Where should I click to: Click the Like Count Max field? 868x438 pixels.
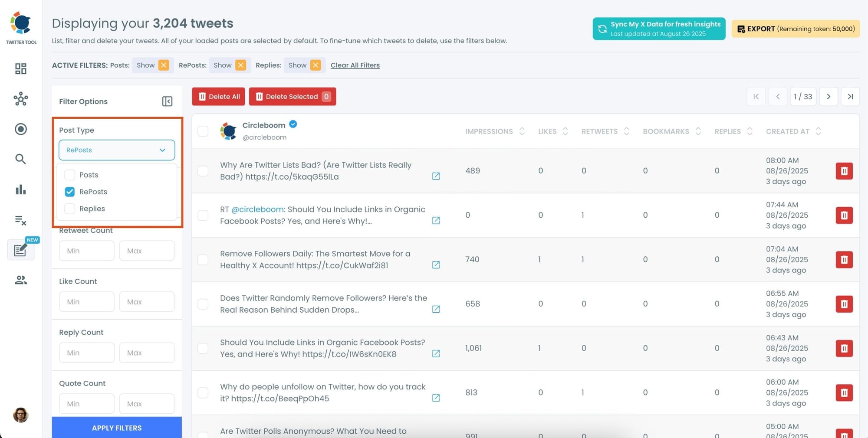click(x=147, y=302)
